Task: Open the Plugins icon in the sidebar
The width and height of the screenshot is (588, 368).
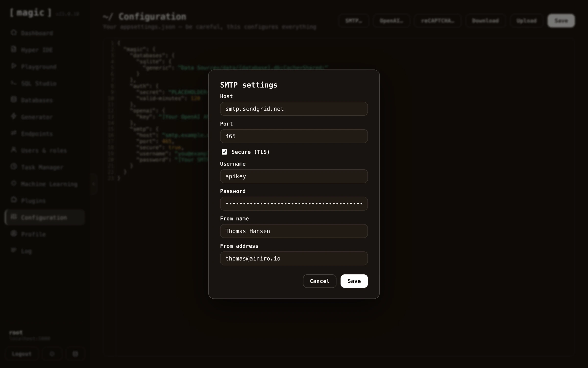Action: pos(14,200)
